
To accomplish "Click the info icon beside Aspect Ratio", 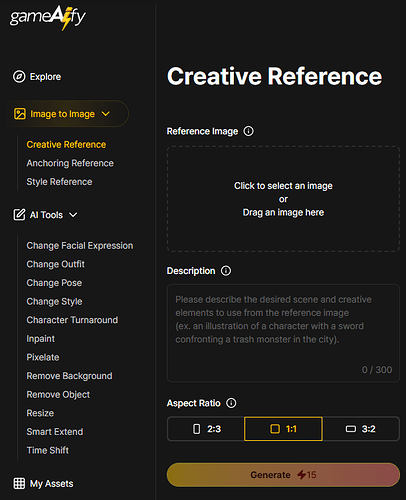I will 231,403.
